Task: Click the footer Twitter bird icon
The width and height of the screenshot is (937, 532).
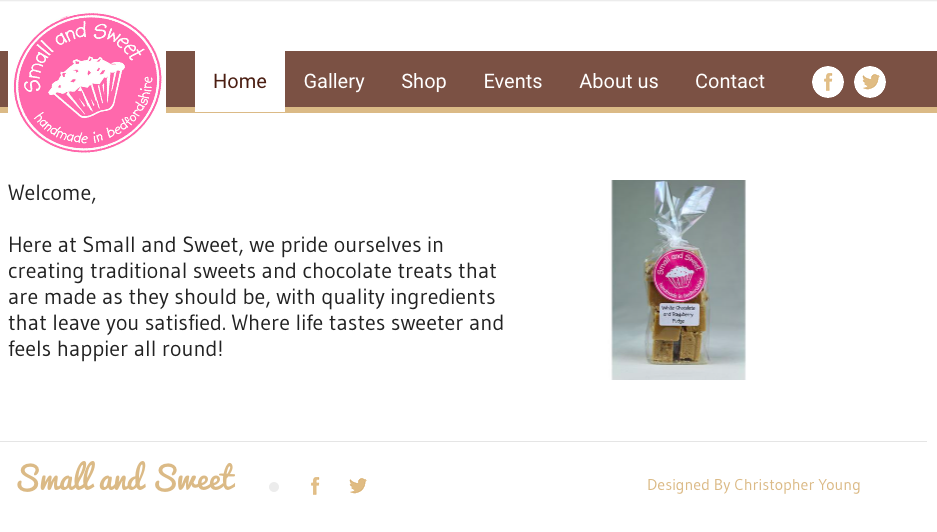Action: [x=358, y=486]
